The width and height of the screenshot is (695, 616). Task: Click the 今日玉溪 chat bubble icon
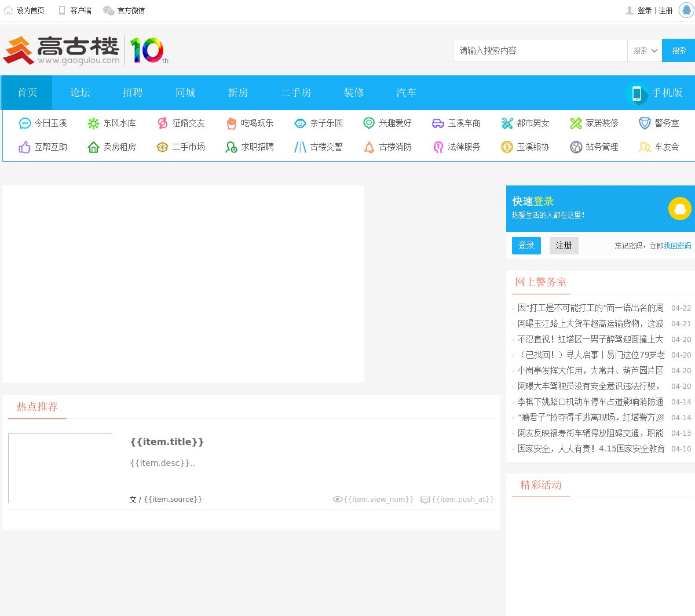point(25,123)
